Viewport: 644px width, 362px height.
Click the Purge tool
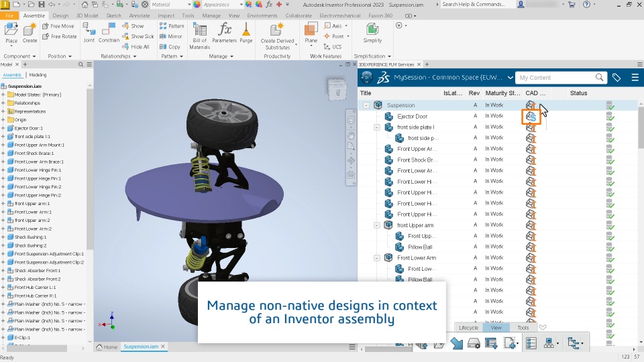coord(246,33)
